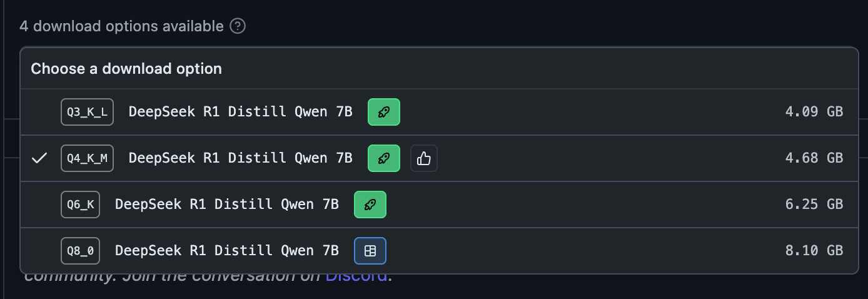Viewport: 868px width, 299px height.
Task: Click the Q4_K_M quantization badge
Action: pyautogui.click(x=87, y=158)
